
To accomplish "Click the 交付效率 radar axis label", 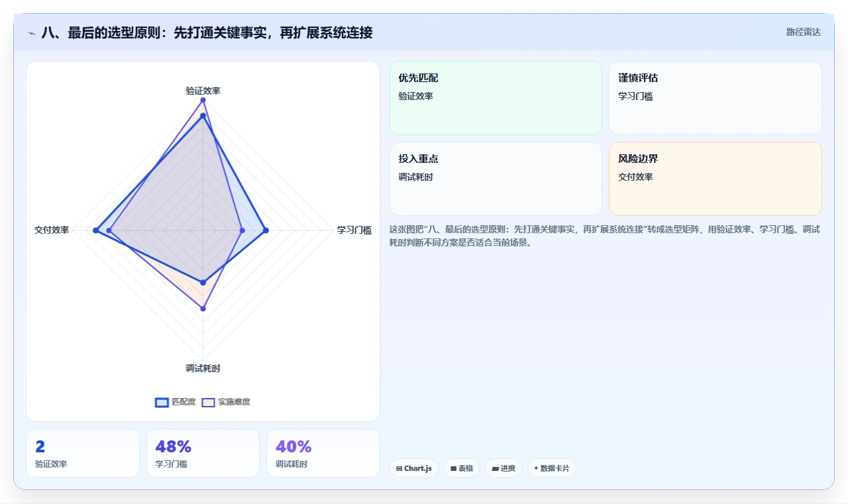I will 52,230.
